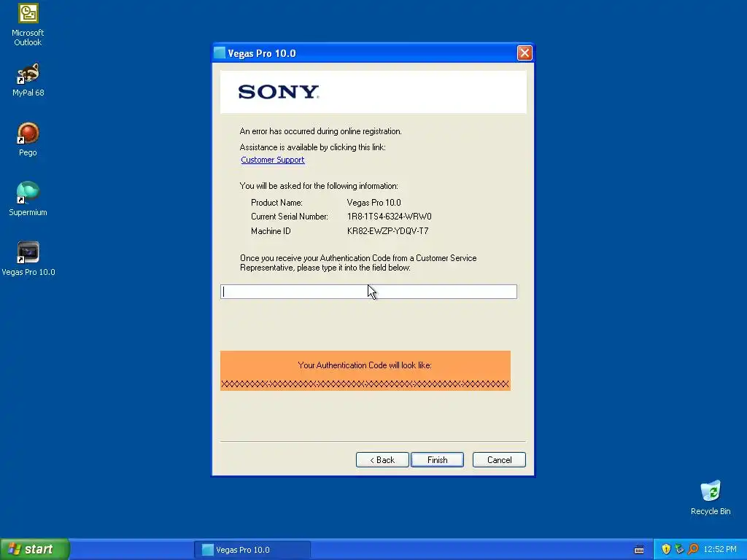747x560 pixels.
Task: Cancel the registration dialog
Action: (x=499, y=459)
